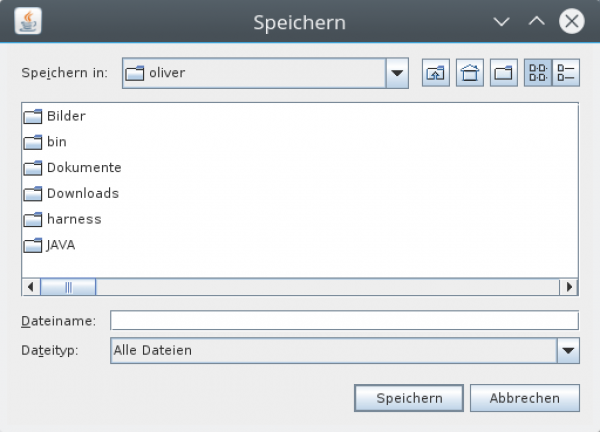Screen dimensions: 600x432
Task: Click the Speichern button
Action: click(x=409, y=398)
